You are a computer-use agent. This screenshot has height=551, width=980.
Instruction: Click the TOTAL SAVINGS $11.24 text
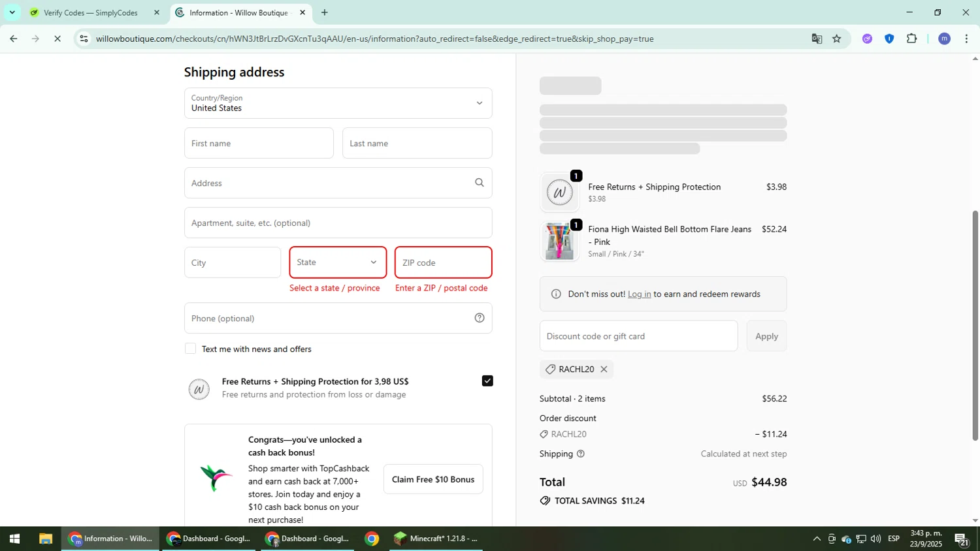tap(599, 501)
